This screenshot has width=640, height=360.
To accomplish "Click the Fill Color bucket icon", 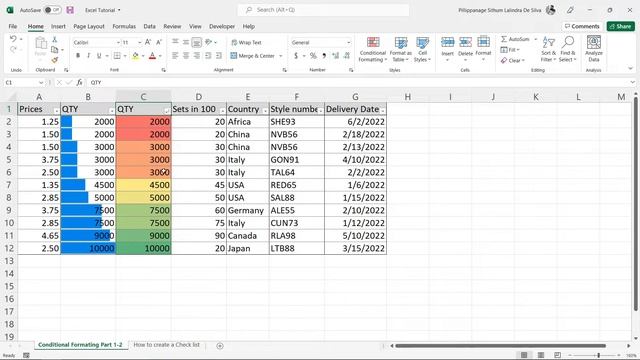I will (x=136, y=56).
